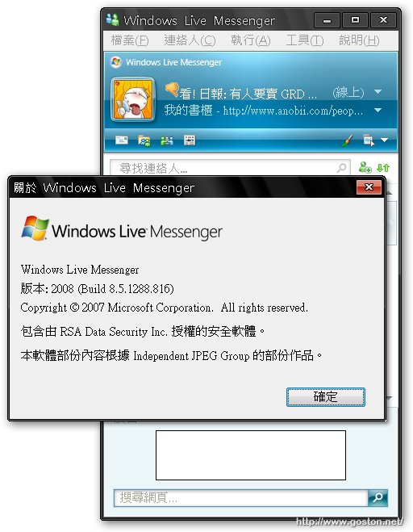Click the 尋找連絡人 search field
The image size is (413, 532).
(230, 167)
